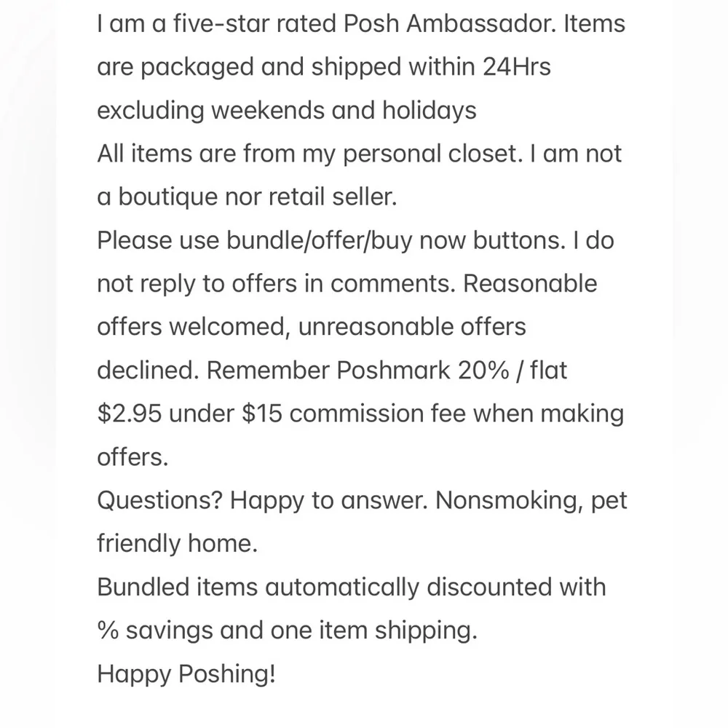Click the 'five-star rated' phrase

coord(254,23)
